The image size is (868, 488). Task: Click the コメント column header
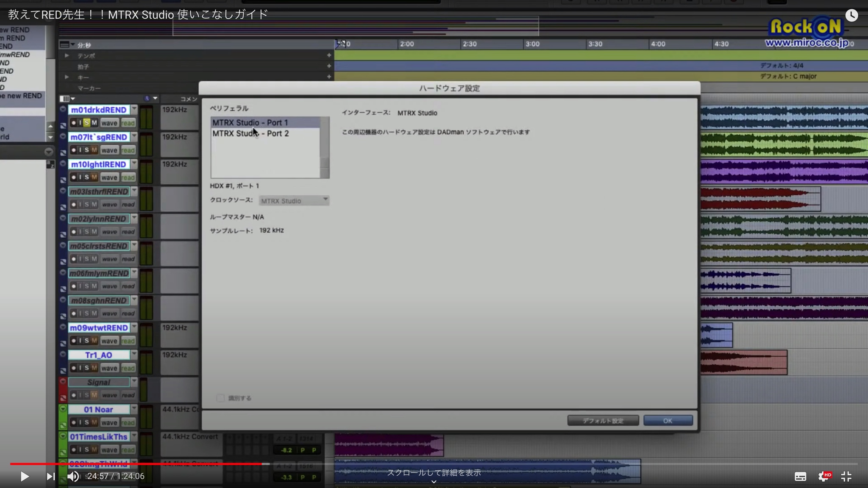[x=189, y=99]
